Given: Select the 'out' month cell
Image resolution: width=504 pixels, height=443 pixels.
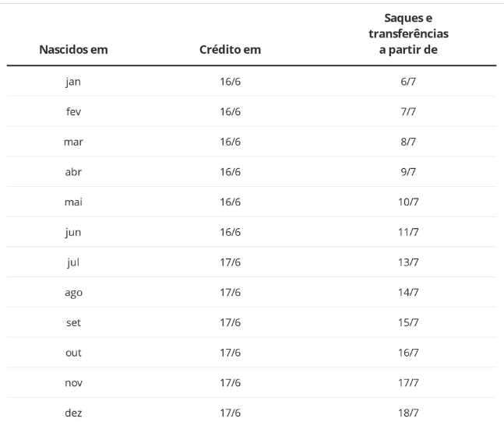Looking at the screenshot, I should (73, 353).
